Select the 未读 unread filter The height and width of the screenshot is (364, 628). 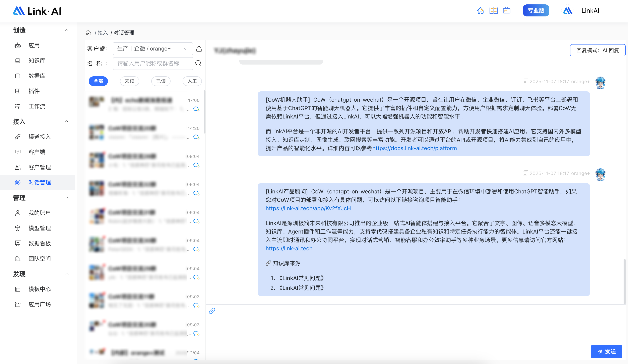[129, 81]
